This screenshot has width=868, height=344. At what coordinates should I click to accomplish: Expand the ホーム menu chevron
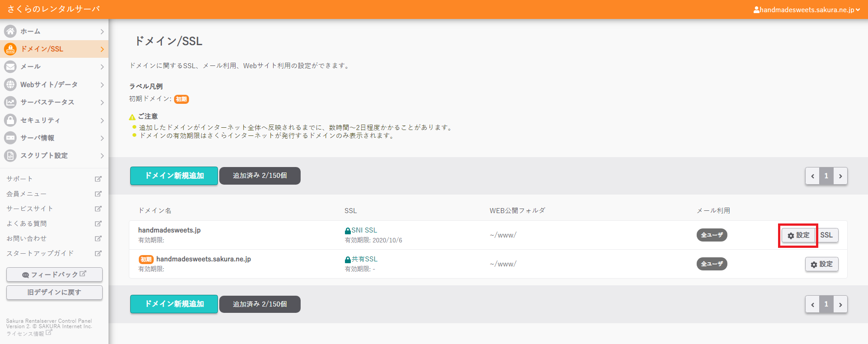[x=102, y=32]
